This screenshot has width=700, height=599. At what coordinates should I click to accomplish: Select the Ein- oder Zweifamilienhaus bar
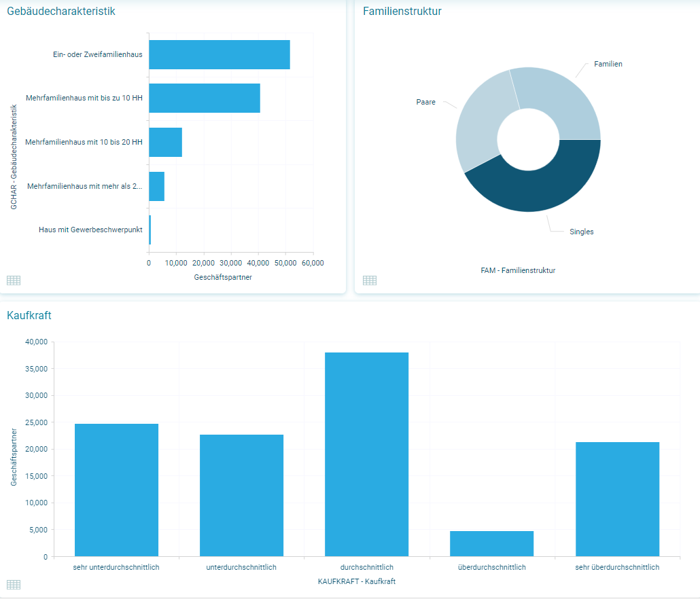coord(220,55)
